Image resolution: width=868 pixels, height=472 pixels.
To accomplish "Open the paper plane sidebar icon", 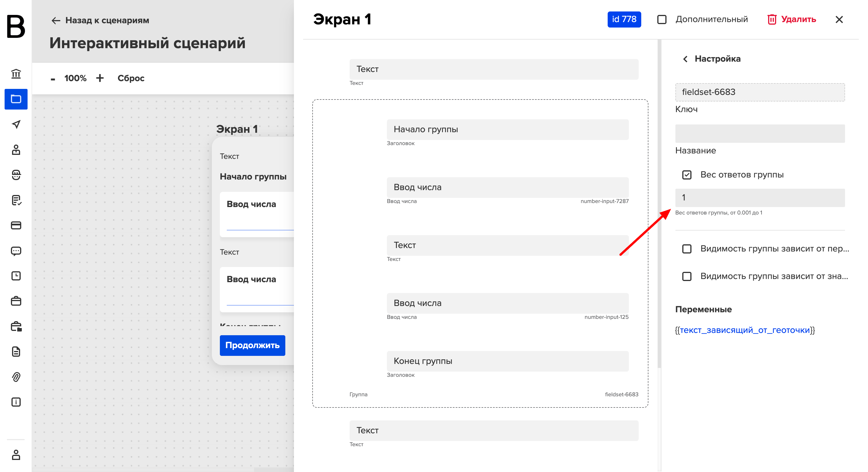I will [x=16, y=124].
